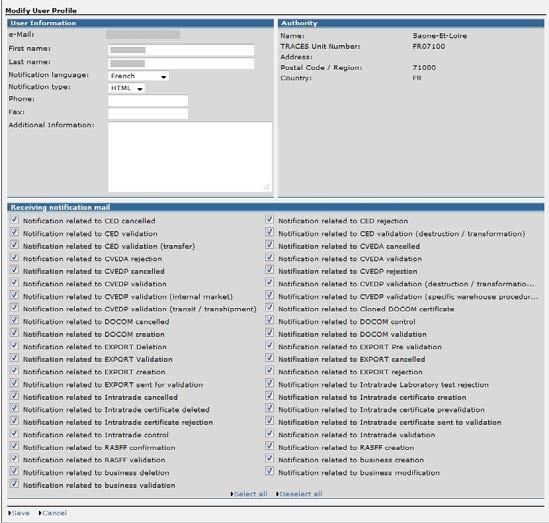
Task: Click the Phone input field
Action: pos(148,100)
